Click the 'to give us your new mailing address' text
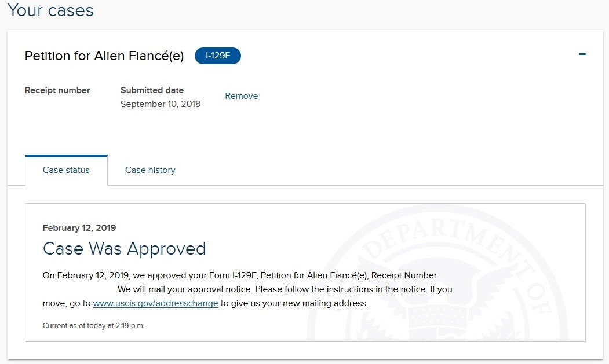Viewport: 609px width, 364px height. [294, 303]
